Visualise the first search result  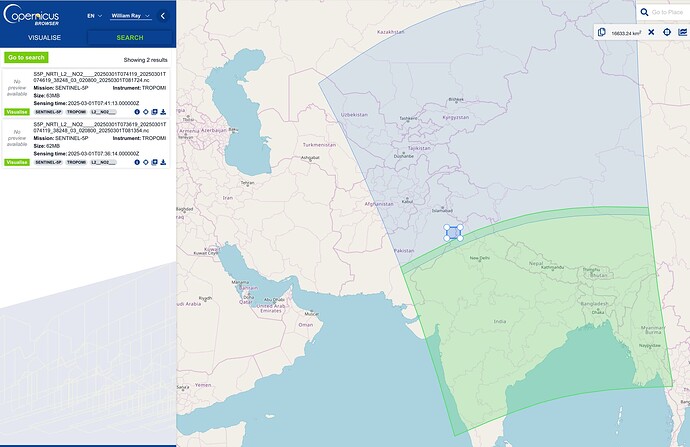17,112
